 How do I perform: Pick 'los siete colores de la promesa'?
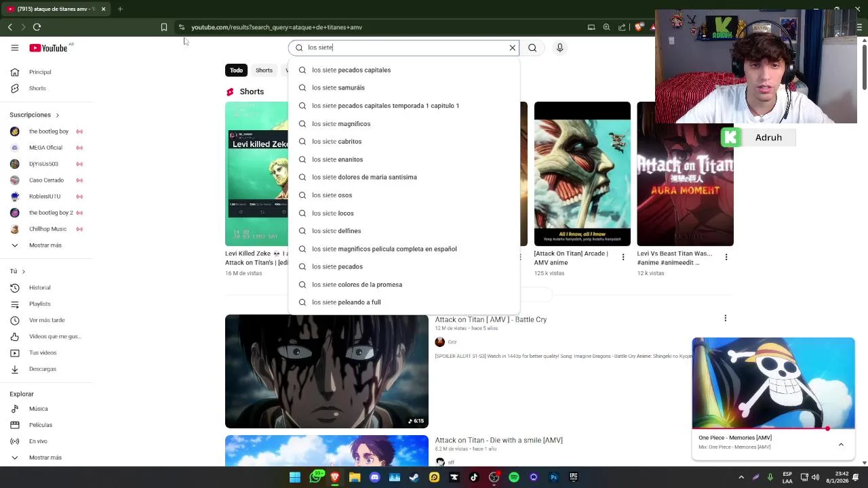point(404,285)
